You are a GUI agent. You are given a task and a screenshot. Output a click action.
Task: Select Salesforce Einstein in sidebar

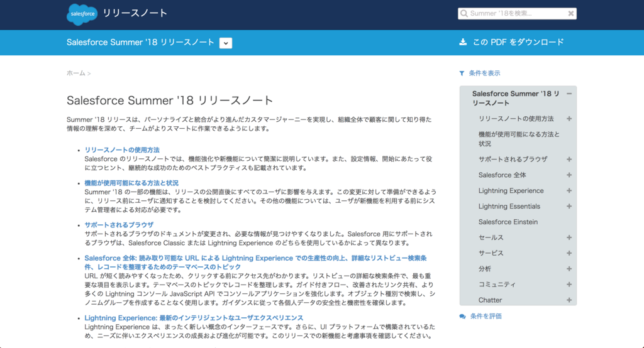(508, 222)
